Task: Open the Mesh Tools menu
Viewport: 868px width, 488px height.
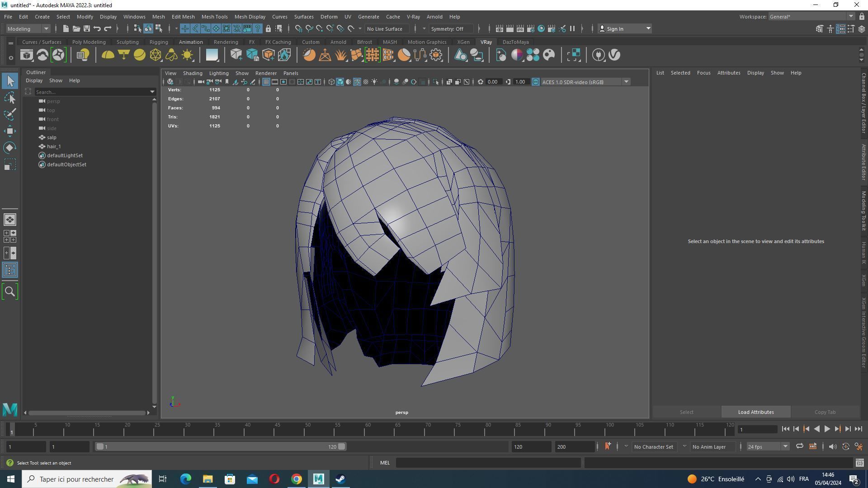Action: pos(214,17)
